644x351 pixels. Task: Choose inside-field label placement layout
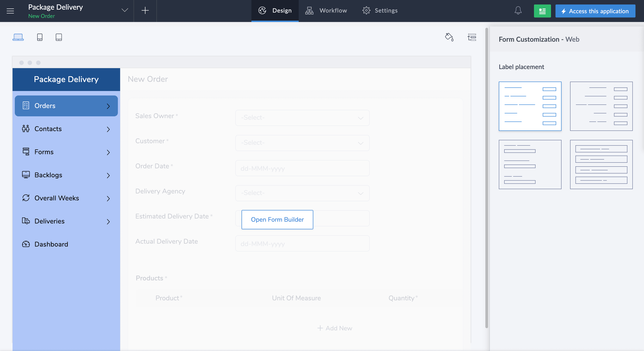pos(601,164)
